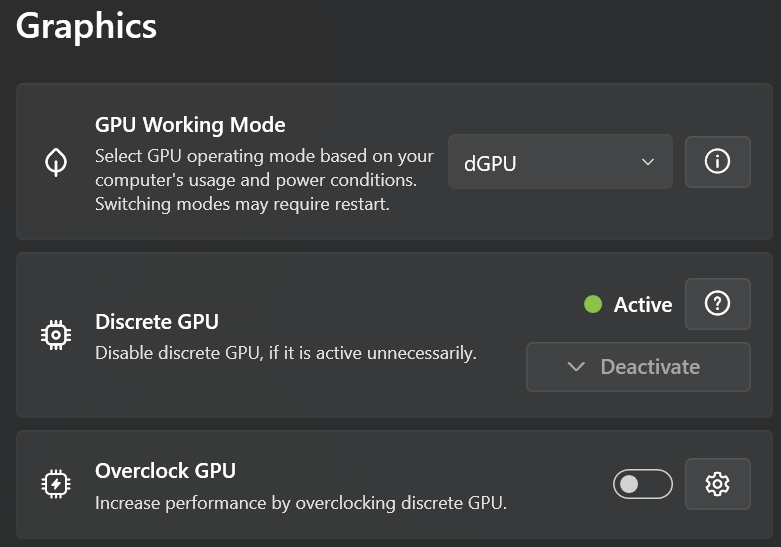The width and height of the screenshot is (781, 547).
Task: Click the 'Increase performance by overclocking' description
Action: pos(300,503)
